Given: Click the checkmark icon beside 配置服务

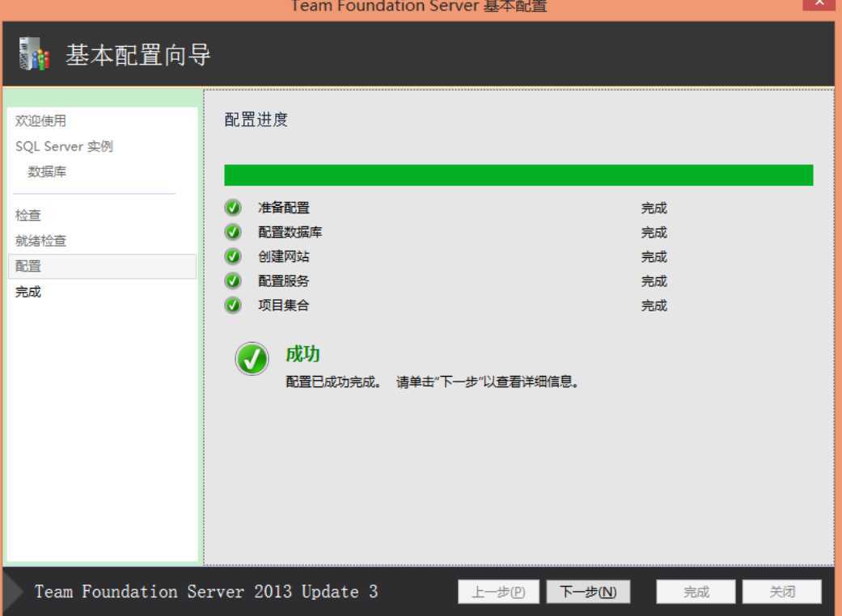Looking at the screenshot, I should (235, 281).
